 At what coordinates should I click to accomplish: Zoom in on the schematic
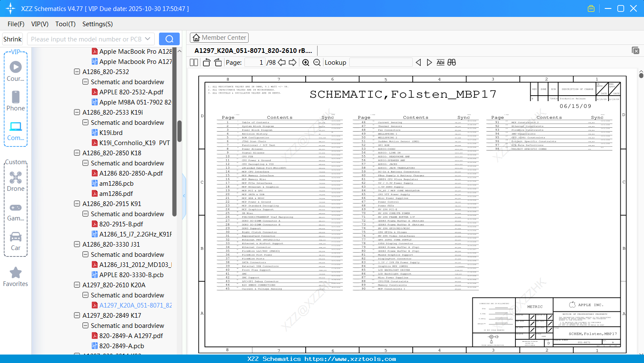306,63
